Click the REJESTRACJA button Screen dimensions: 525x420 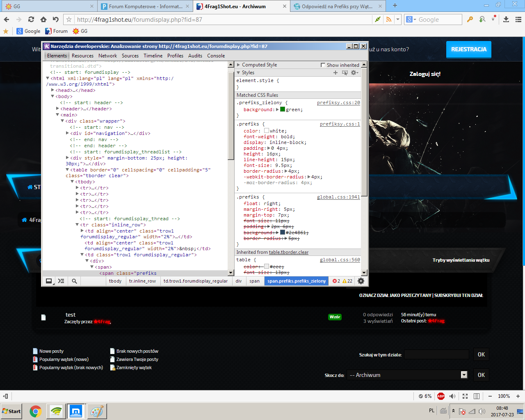(x=469, y=50)
